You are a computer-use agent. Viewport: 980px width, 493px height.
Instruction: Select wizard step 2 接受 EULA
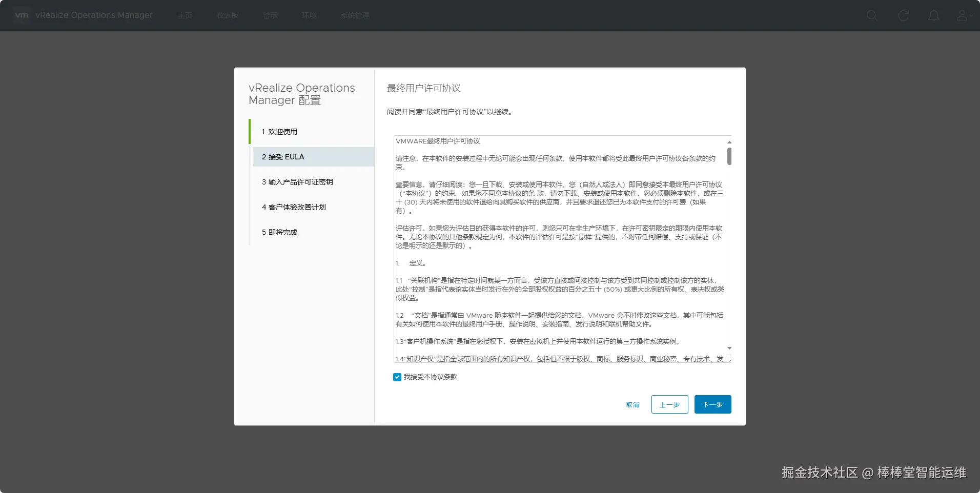point(313,157)
